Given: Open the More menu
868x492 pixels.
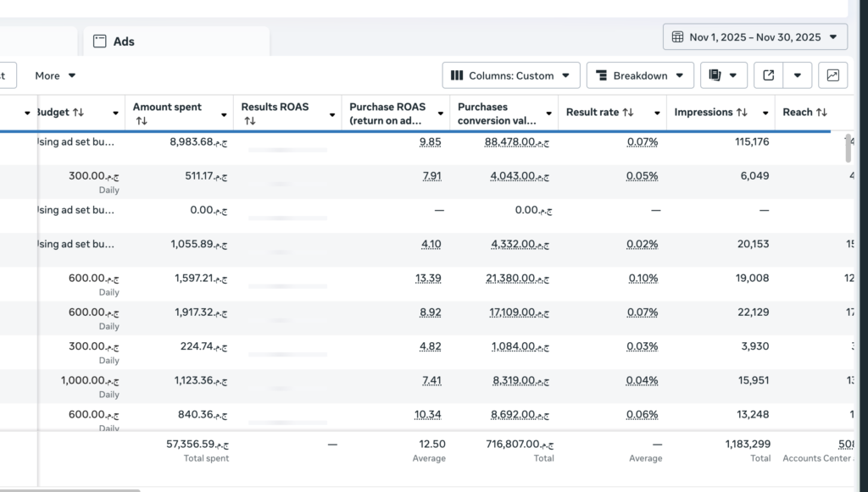Looking at the screenshot, I should point(55,75).
